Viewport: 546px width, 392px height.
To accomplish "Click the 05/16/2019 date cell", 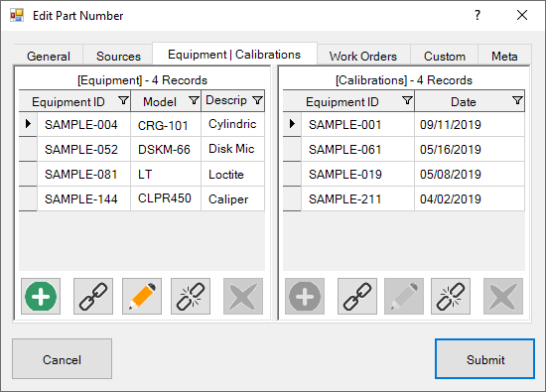I will tap(470, 149).
